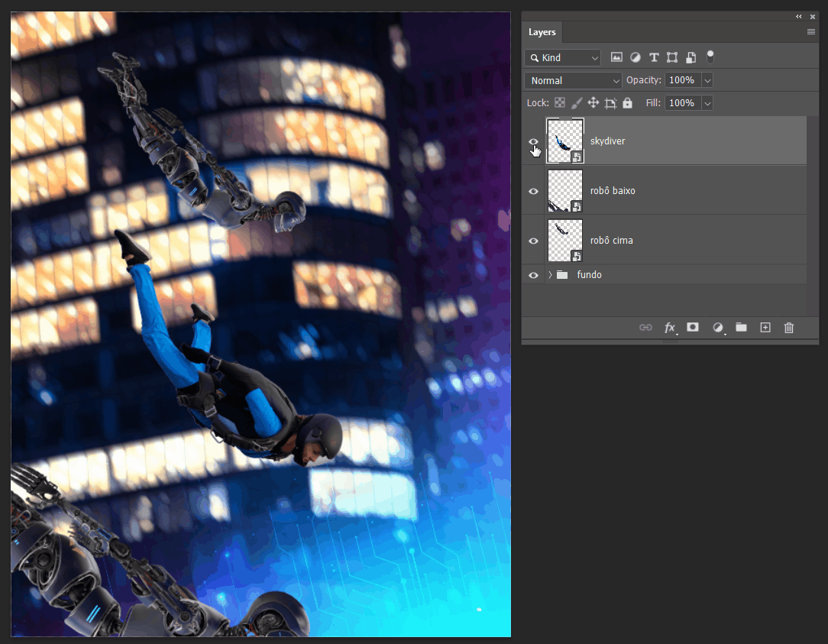828x644 pixels.
Task: Lock position move icon
Action: pyautogui.click(x=593, y=102)
